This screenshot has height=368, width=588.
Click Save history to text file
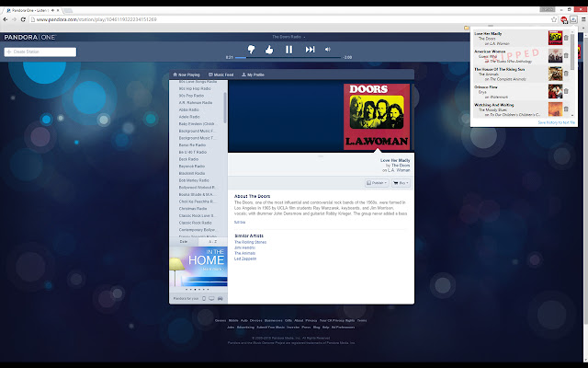pyautogui.click(x=556, y=121)
